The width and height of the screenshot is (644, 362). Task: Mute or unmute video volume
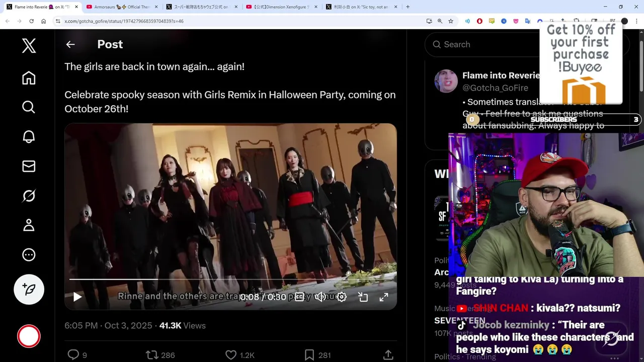[320, 297]
